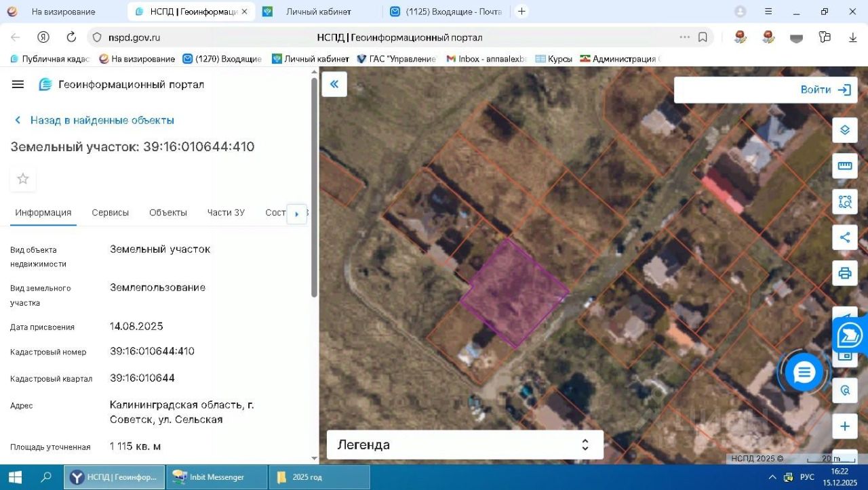Switch to the Личный кабинет browser tab

tap(318, 12)
